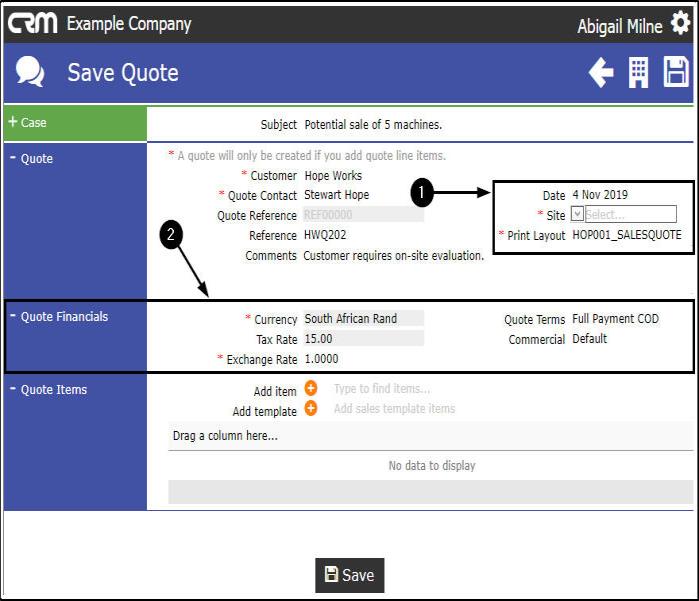Click the Example Company title
The height and width of the screenshot is (601, 699).
[x=129, y=24]
